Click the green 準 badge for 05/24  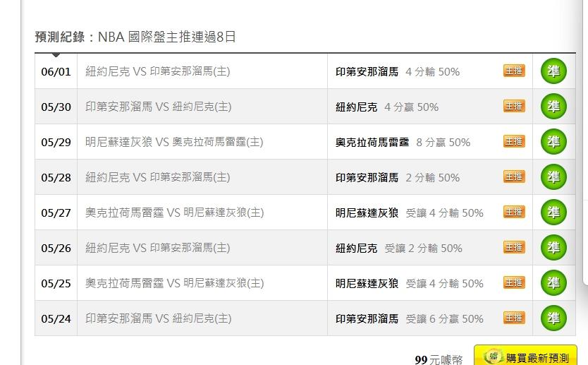click(x=553, y=318)
